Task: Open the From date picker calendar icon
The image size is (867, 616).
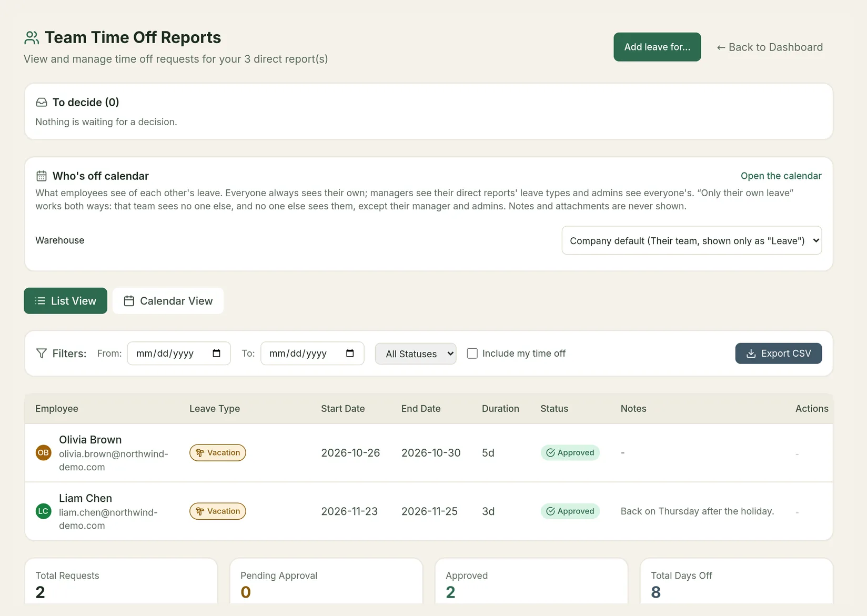Action: pyautogui.click(x=216, y=353)
